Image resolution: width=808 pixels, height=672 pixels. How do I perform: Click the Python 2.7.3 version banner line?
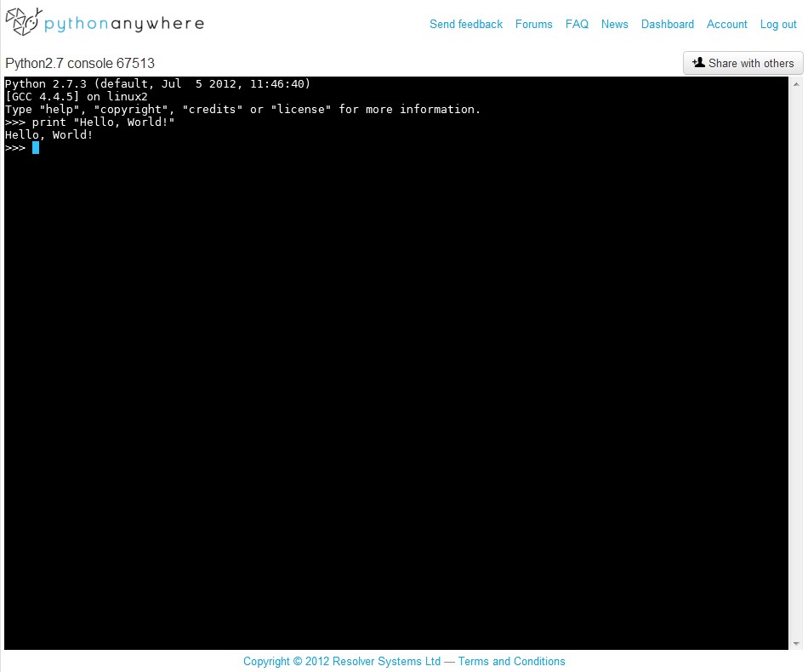tap(157, 83)
